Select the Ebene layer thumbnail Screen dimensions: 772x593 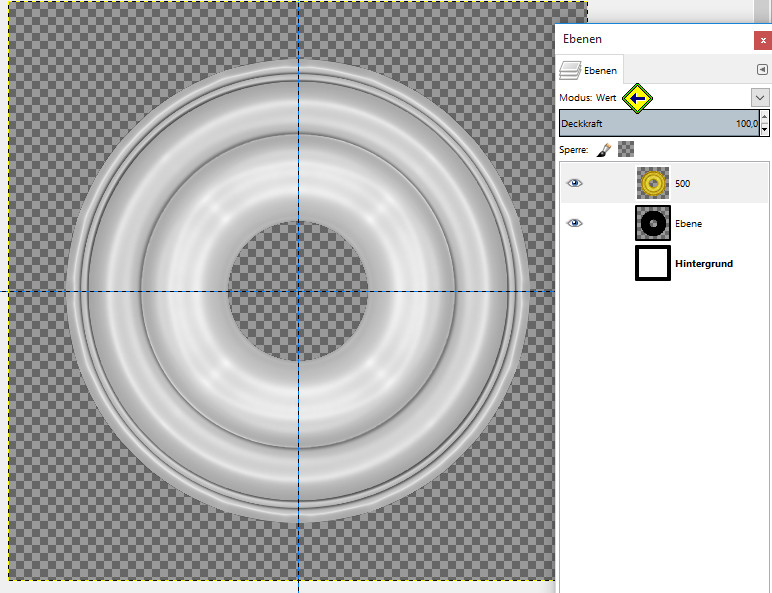[653, 223]
